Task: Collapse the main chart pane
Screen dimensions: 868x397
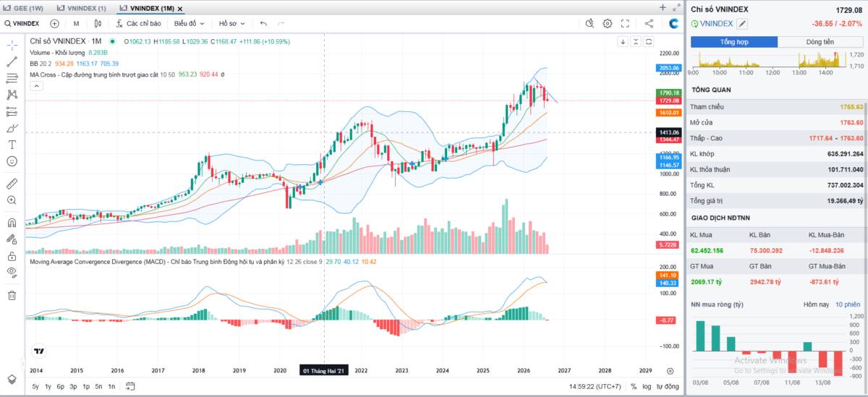Action: click(x=635, y=41)
